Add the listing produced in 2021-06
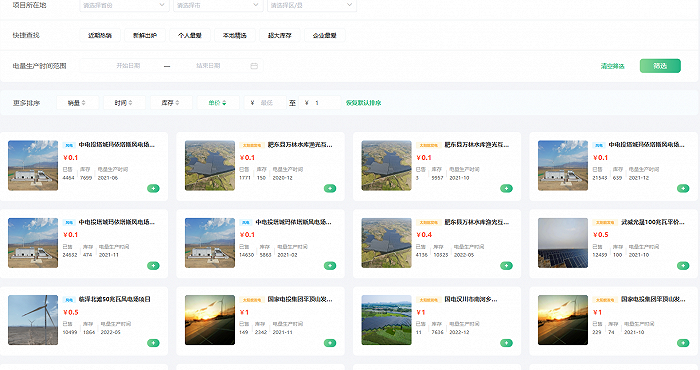The image size is (700, 370). [153, 188]
